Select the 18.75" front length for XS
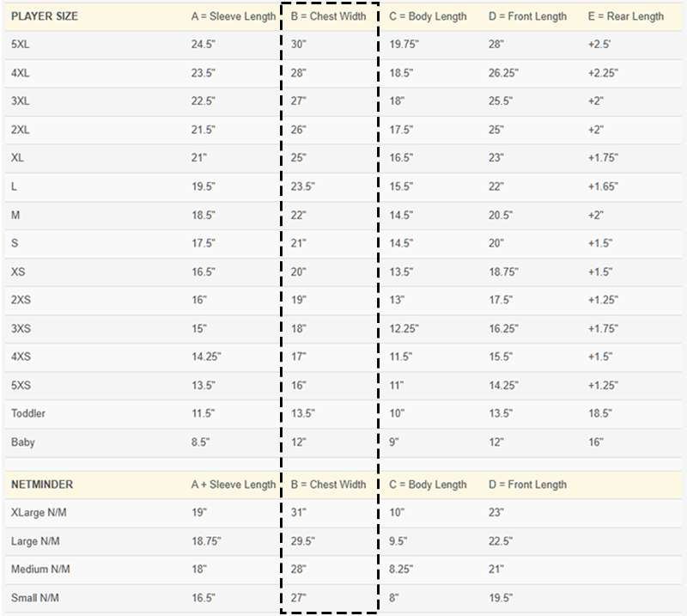The height and width of the screenshot is (616, 687). point(503,271)
